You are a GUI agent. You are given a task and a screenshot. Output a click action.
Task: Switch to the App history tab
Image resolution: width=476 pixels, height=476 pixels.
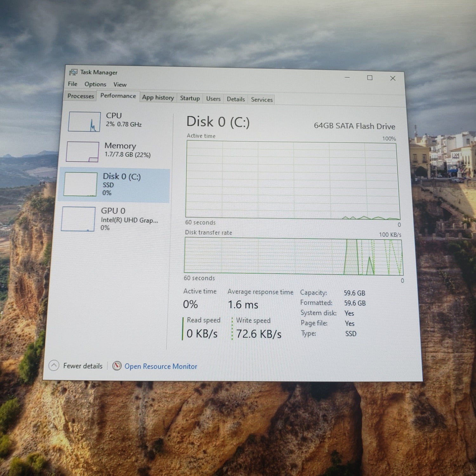[x=158, y=98]
